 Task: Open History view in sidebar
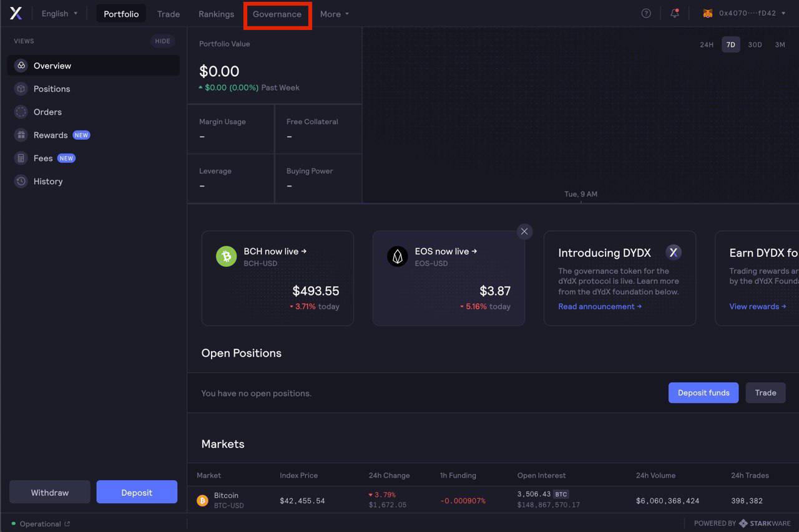[94, 181]
